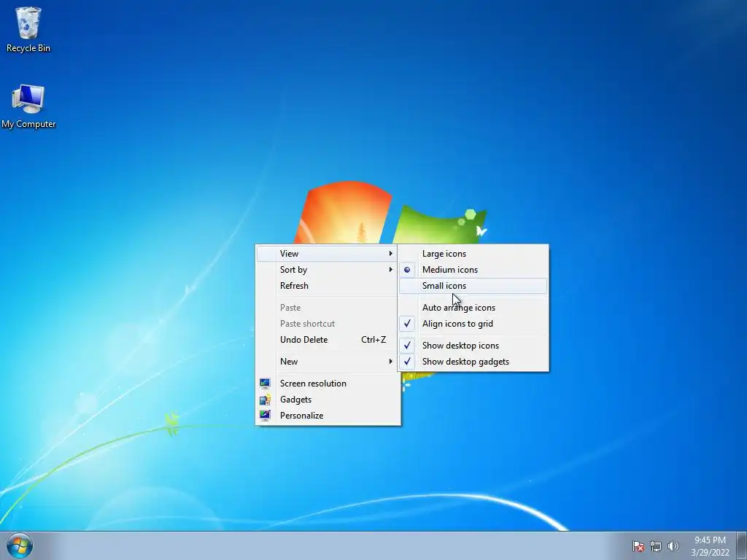This screenshot has height=560, width=747.
Task: Click the Personalize menu icon
Action: pos(265,415)
